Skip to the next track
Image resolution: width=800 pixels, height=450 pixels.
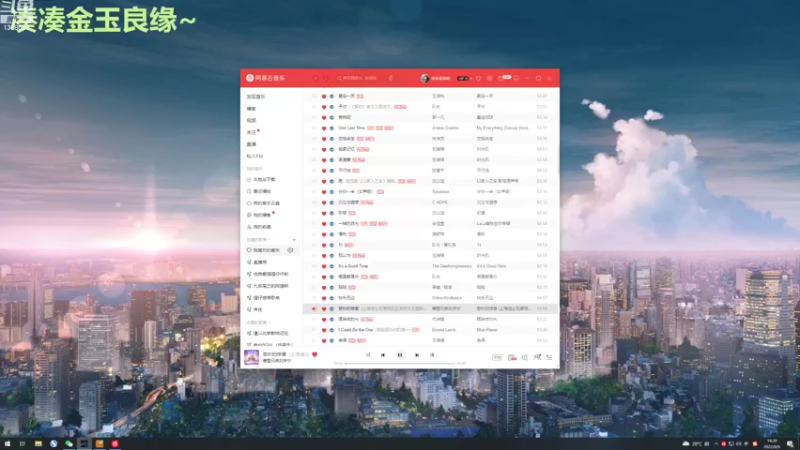pos(417,355)
